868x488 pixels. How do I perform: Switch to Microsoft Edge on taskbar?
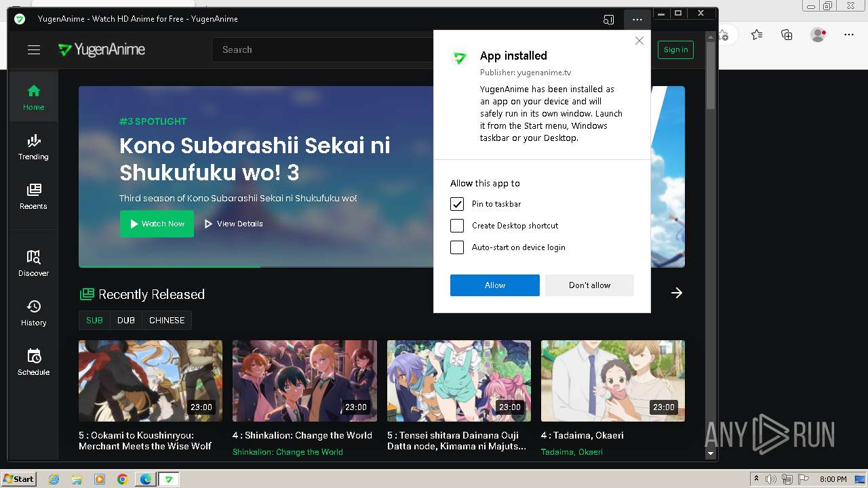pos(146,479)
